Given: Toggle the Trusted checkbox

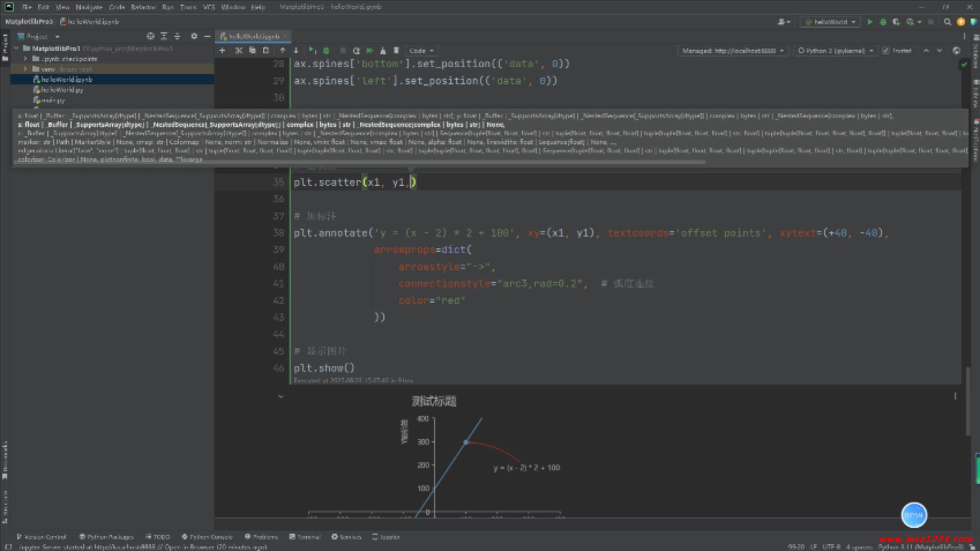Looking at the screenshot, I should click(x=886, y=51).
